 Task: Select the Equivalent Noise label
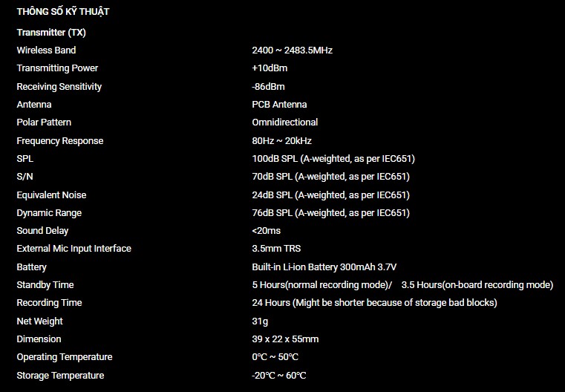(51, 195)
